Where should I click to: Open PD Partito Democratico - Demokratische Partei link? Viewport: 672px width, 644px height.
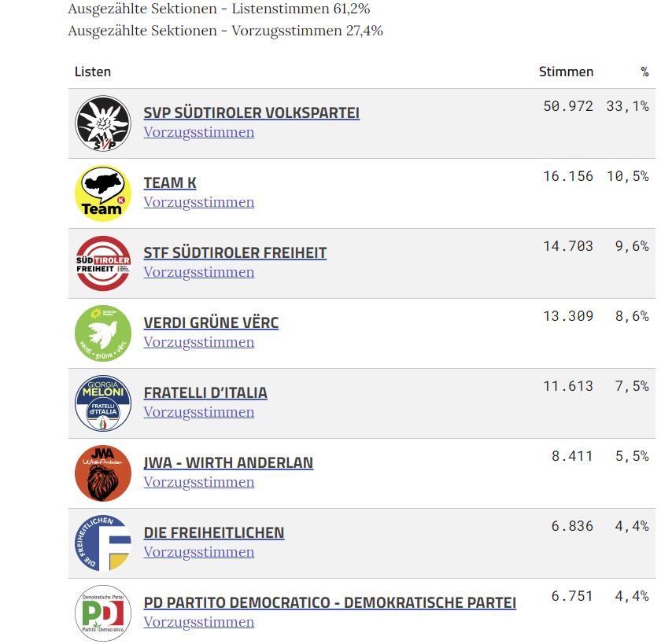click(x=330, y=602)
